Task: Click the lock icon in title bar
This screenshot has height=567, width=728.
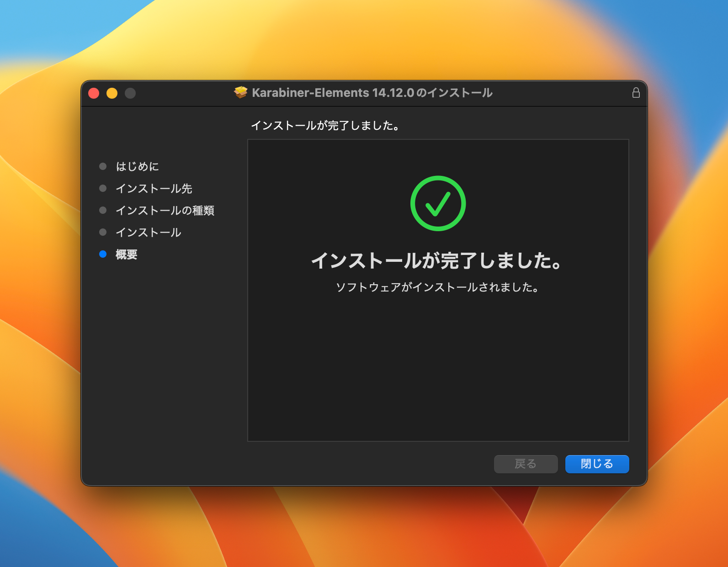Action: pyautogui.click(x=636, y=93)
